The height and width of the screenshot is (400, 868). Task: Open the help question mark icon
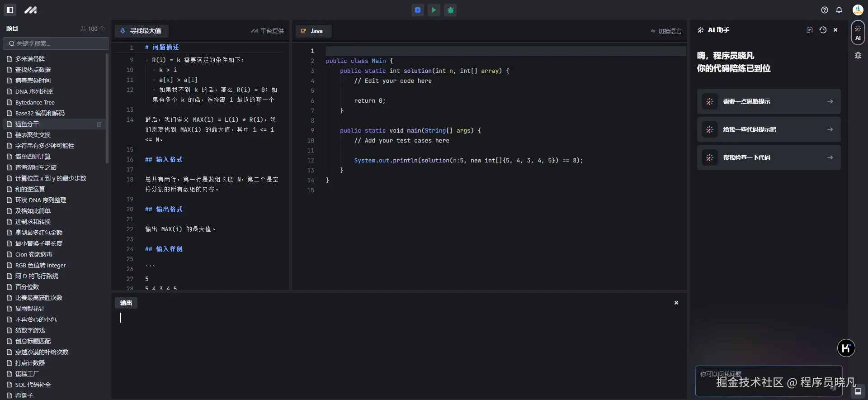824,10
